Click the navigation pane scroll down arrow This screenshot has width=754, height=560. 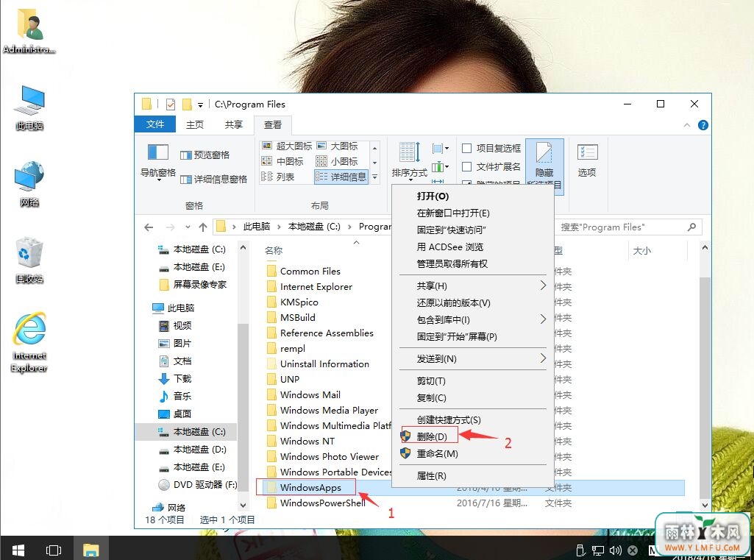243,505
